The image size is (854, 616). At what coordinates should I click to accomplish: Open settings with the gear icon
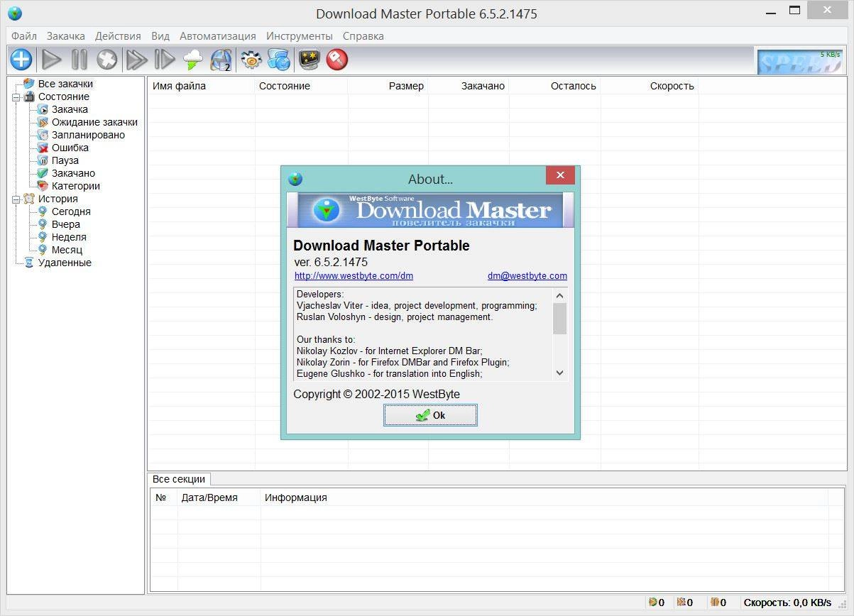click(x=251, y=60)
